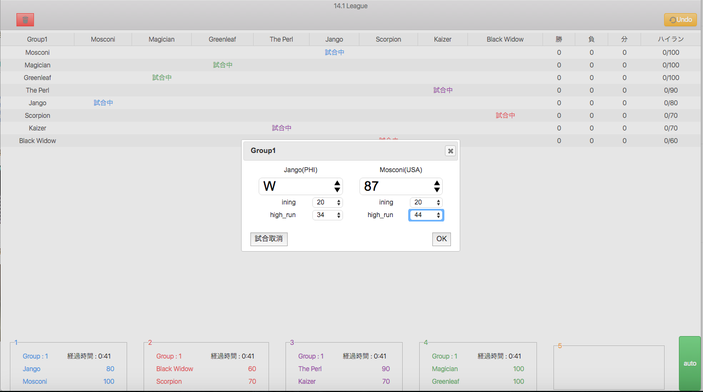Select the 負 losses column header
This screenshot has height=392, width=703.
tap(591, 39)
